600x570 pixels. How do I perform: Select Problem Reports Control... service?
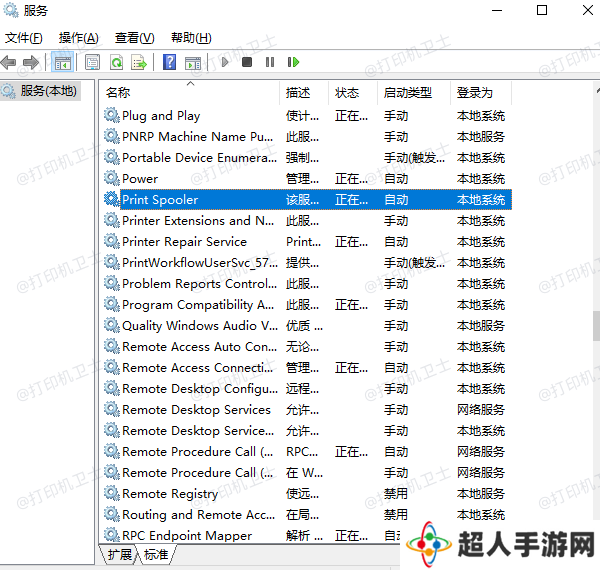(307, 283)
